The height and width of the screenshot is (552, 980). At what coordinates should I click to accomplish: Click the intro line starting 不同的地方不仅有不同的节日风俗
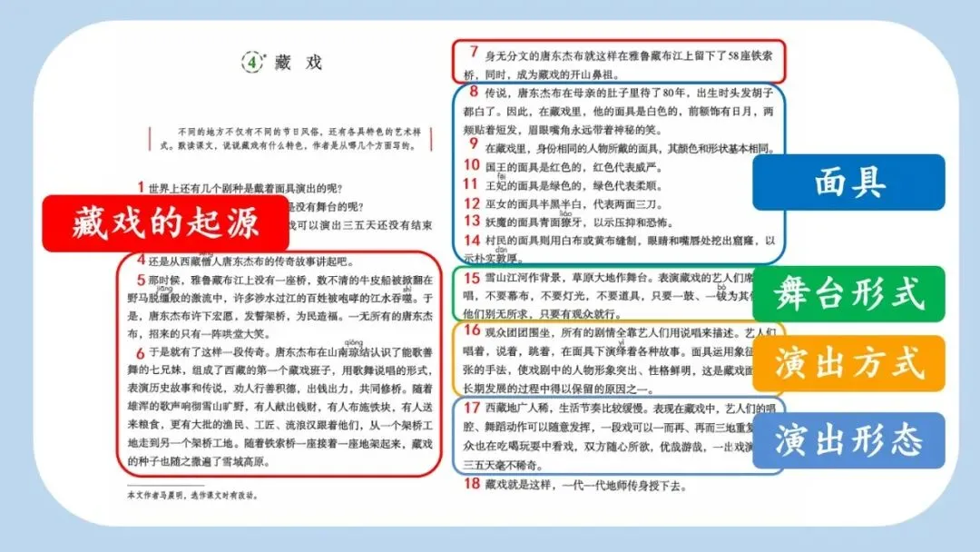299,132
